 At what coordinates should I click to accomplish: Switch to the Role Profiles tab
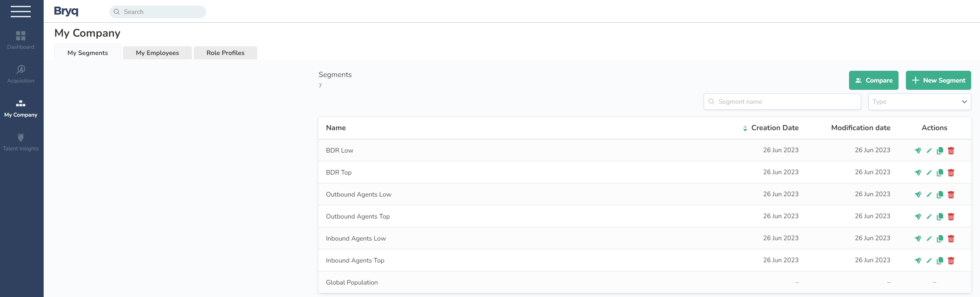tap(225, 53)
